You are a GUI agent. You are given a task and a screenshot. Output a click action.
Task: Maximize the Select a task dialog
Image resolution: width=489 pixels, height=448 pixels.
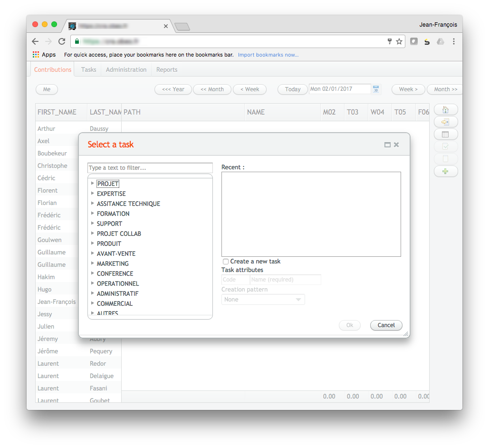coord(387,145)
